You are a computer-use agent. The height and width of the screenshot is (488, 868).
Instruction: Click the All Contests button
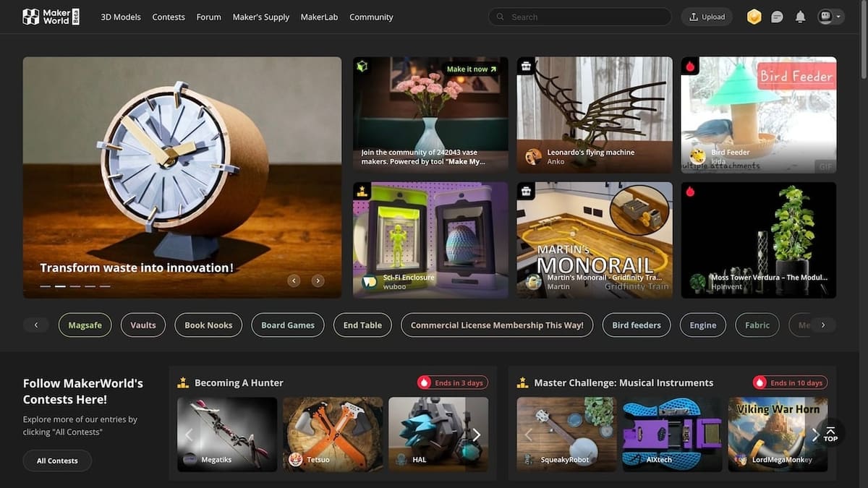(57, 461)
